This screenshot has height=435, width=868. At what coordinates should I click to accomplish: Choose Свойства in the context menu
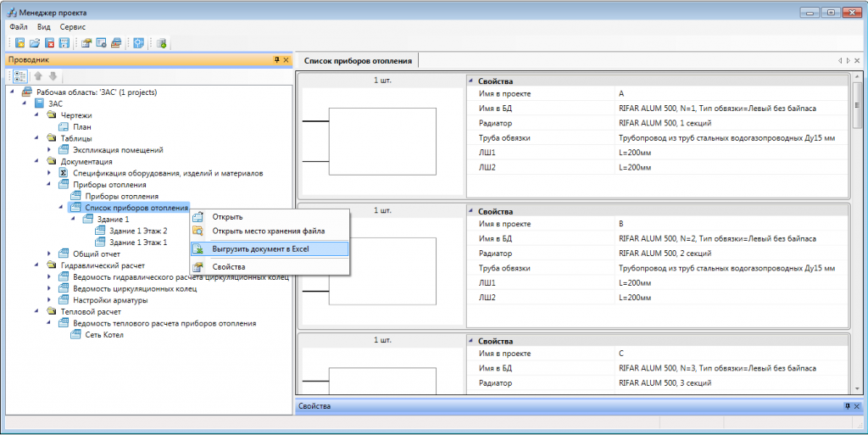click(x=269, y=267)
